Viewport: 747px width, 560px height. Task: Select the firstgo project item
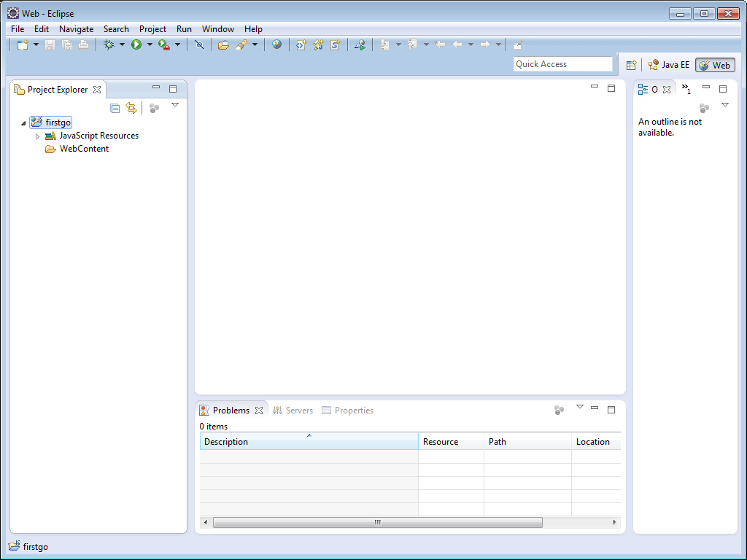tap(51, 122)
